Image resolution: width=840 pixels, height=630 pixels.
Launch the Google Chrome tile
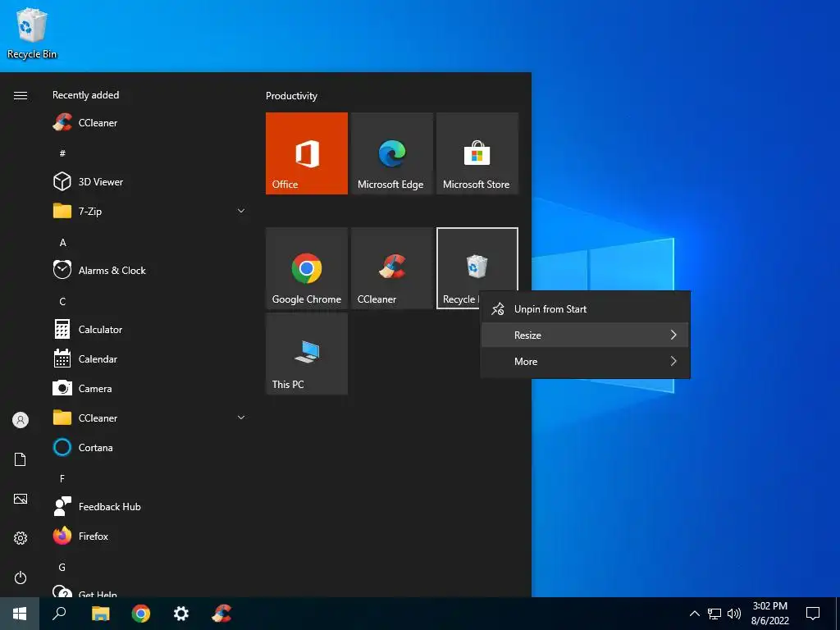[x=307, y=268]
